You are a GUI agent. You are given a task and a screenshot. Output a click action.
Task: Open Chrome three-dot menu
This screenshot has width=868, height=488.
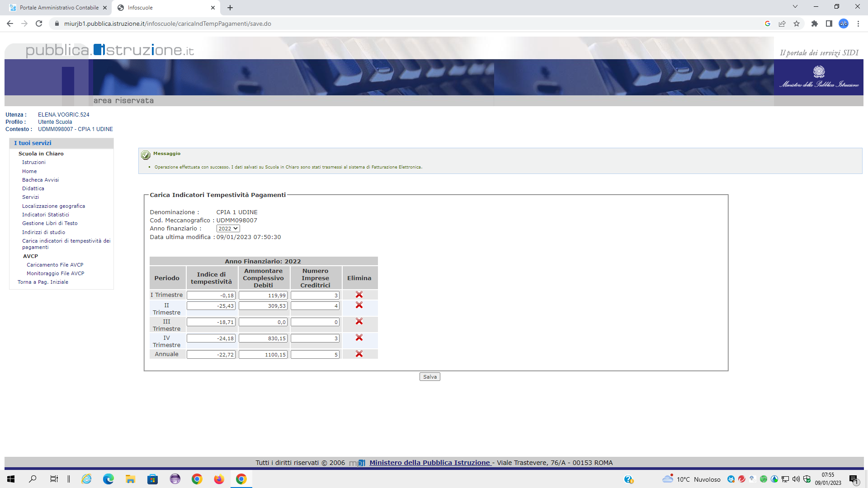(x=858, y=23)
